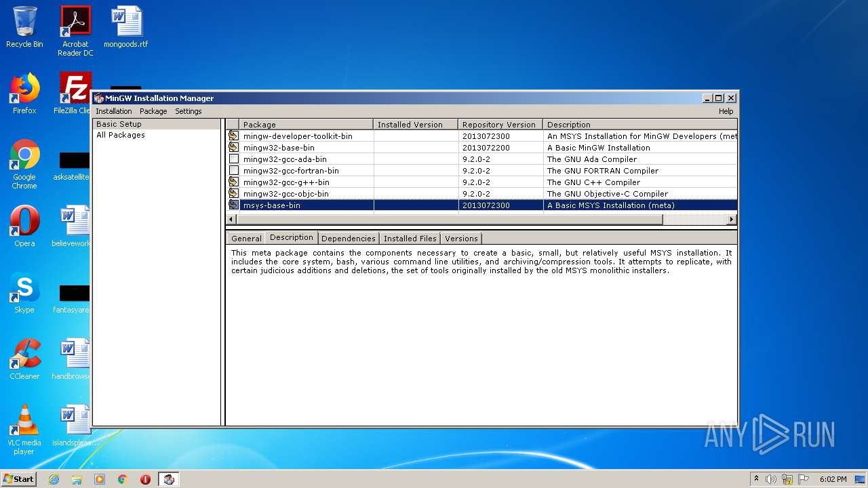
Task: Click the package list horizontal scrollbar thumb
Action: point(450,220)
